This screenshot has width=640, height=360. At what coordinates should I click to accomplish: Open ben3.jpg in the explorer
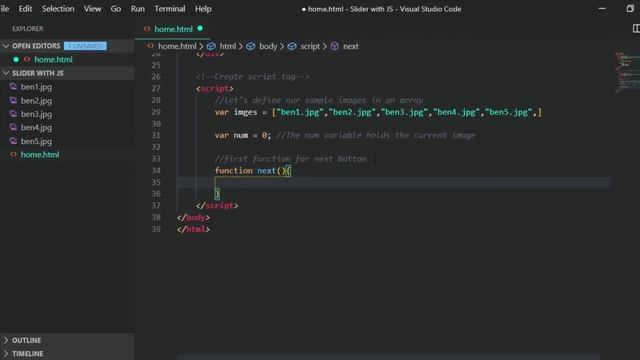[x=36, y=114]
